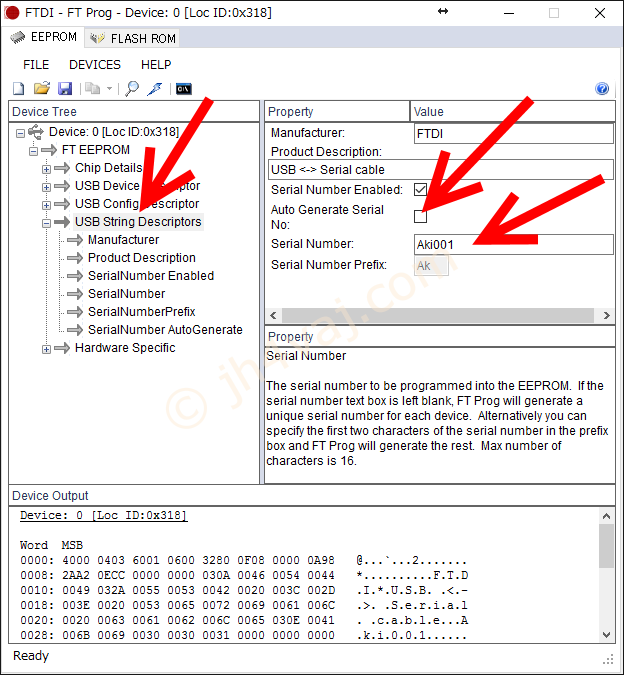This screenshot has width=624, height=675.
Task: Open the FILE menu
Action: (36, 65)
